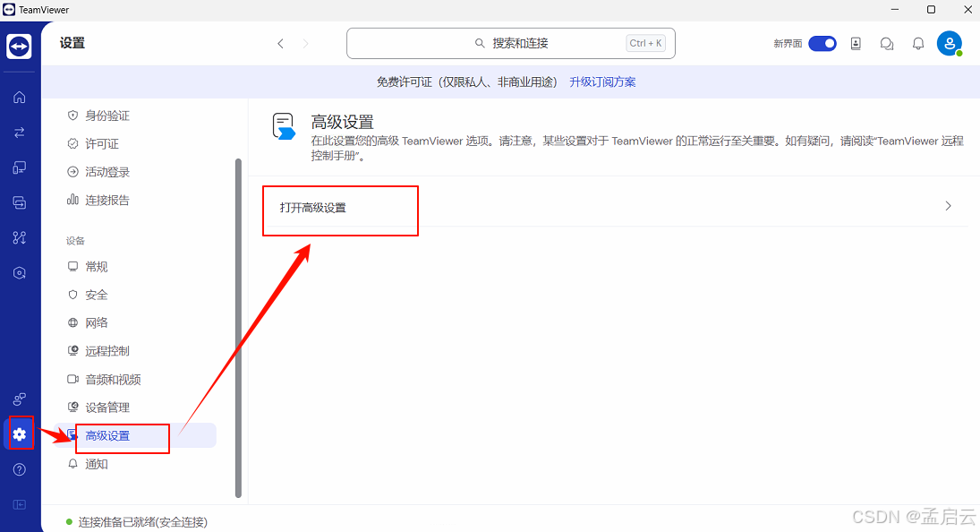Click the 升级订阅方案 link
980x532 pixels.
coord(602,82)
